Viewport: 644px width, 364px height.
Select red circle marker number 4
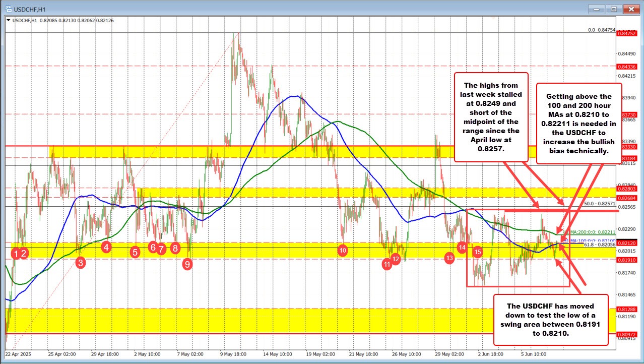(106, 247)
